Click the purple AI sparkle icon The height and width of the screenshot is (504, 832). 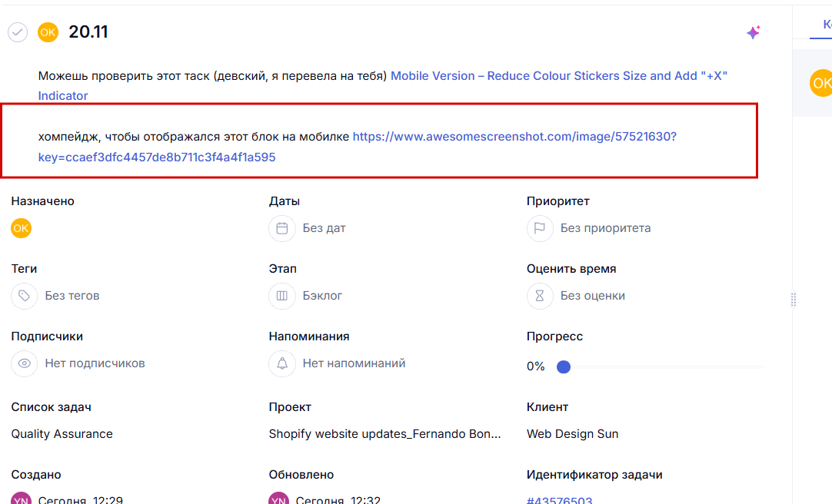click(753, 32)
